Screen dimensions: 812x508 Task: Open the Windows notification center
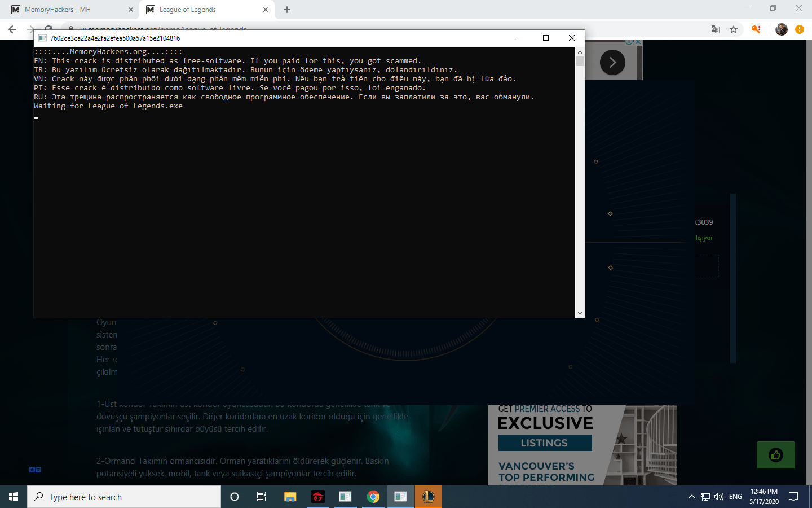pos(793,497)
